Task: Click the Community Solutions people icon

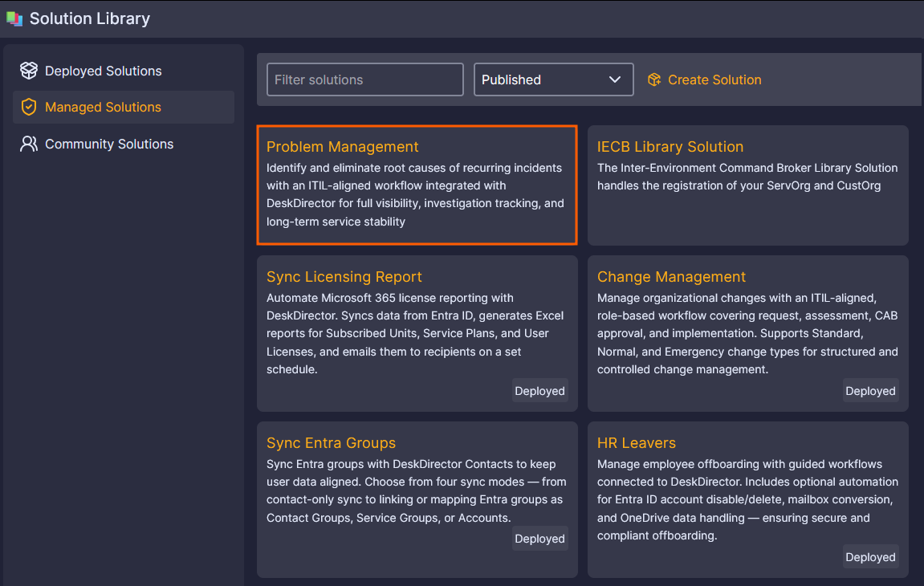Action: tap(29, 144)
